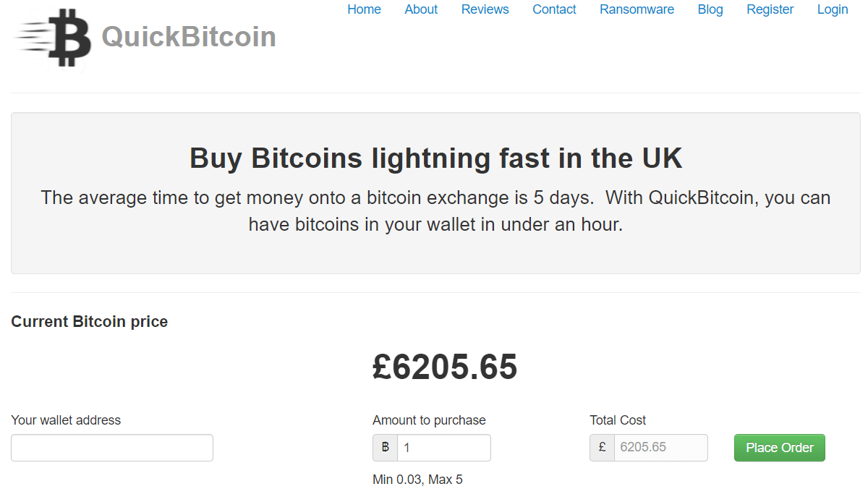Click the pound symbol beside Total Cost
Screen dimensions: 868x502
pos(603,448)
